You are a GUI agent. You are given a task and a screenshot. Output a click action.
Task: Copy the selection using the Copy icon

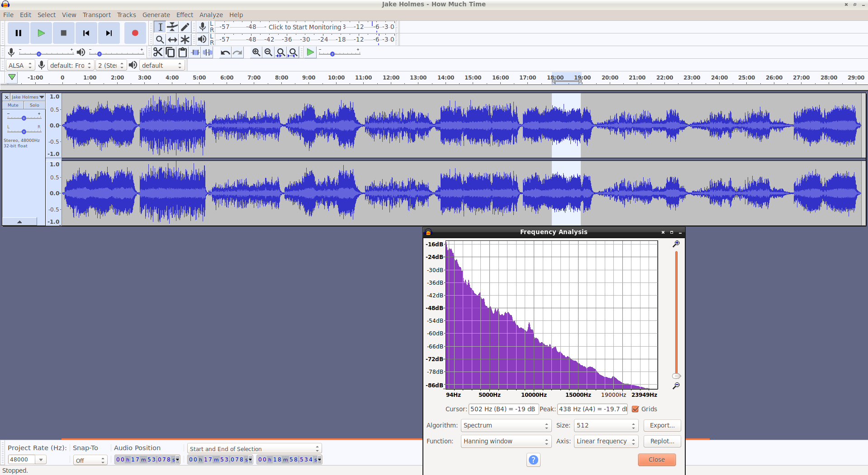(170, 52)
